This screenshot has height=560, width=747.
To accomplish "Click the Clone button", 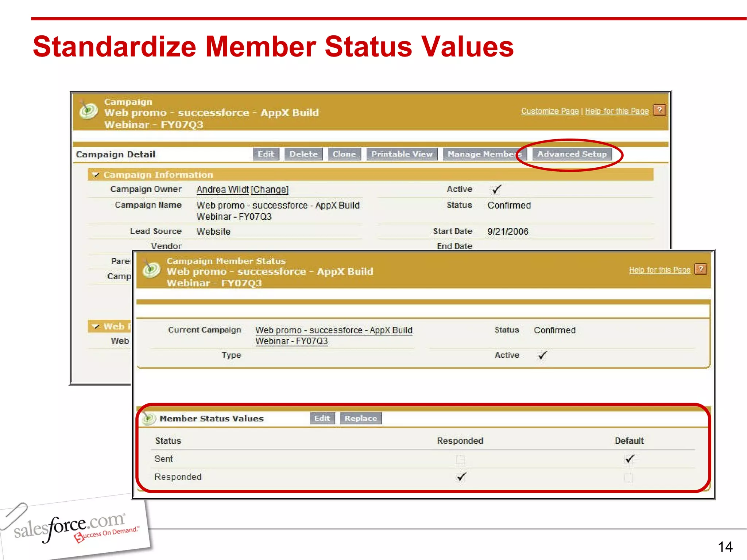I will pyautogui.click(x=344, y=154).
